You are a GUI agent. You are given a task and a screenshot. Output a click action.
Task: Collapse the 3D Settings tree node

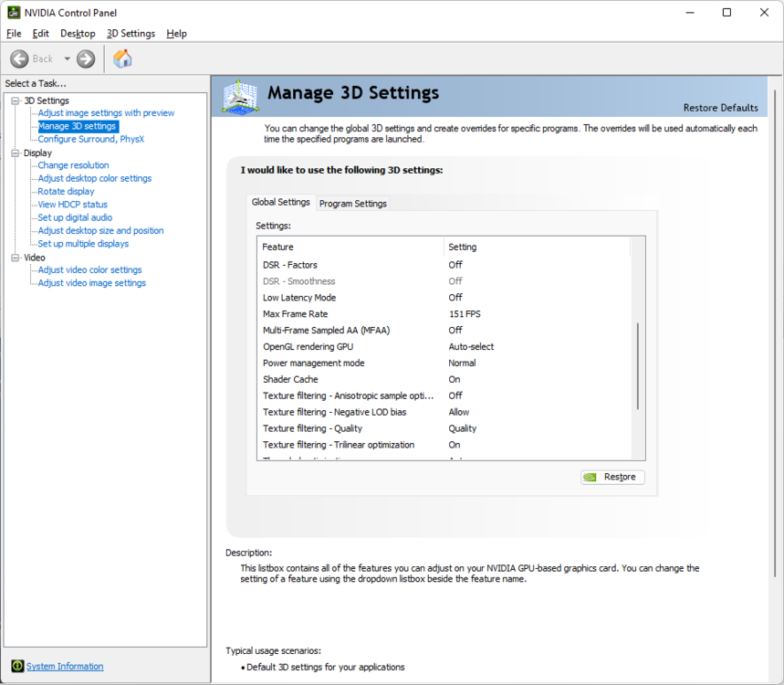16,100
